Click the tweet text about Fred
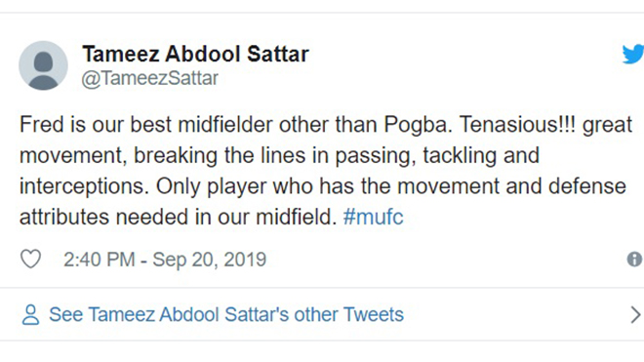 pyautogui.click(x=326, y=171)
